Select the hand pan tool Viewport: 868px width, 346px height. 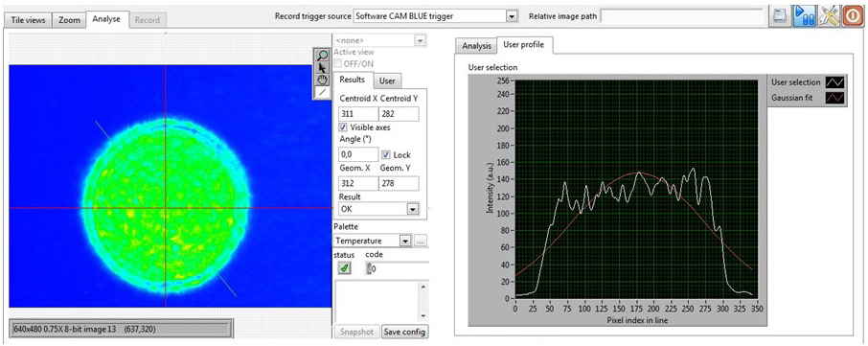coord(323,81)
